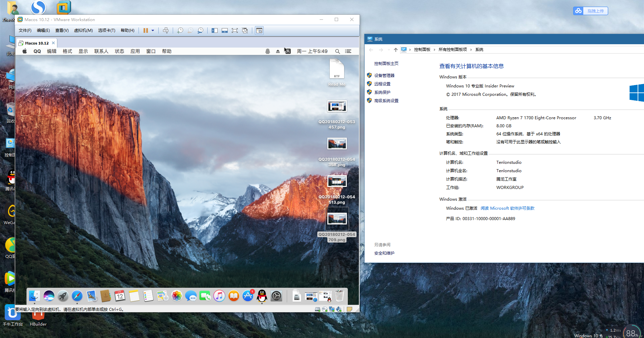Open the macOS Notification Center list icon

[348, 51]
